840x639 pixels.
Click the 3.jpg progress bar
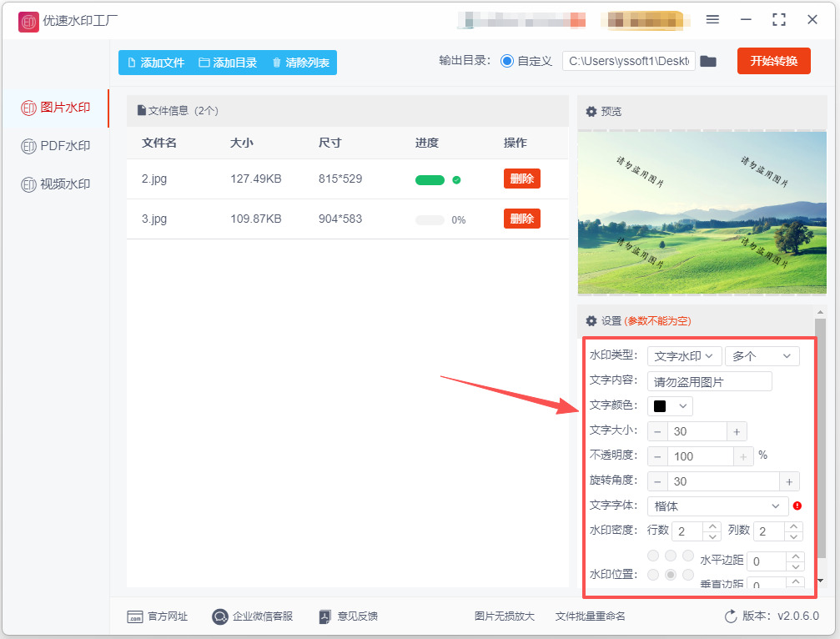click(430, 220)
